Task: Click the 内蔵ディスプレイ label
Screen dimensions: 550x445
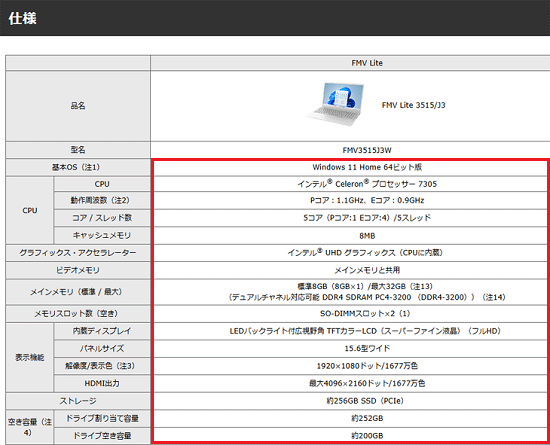Action: coord(102,331)
